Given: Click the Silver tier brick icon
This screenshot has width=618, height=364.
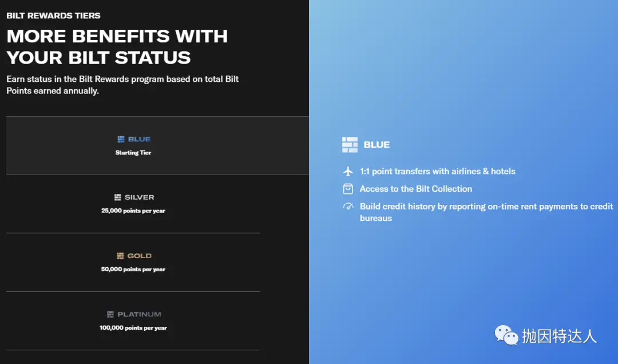Looking at the screenshot, I should coord(118,197).
